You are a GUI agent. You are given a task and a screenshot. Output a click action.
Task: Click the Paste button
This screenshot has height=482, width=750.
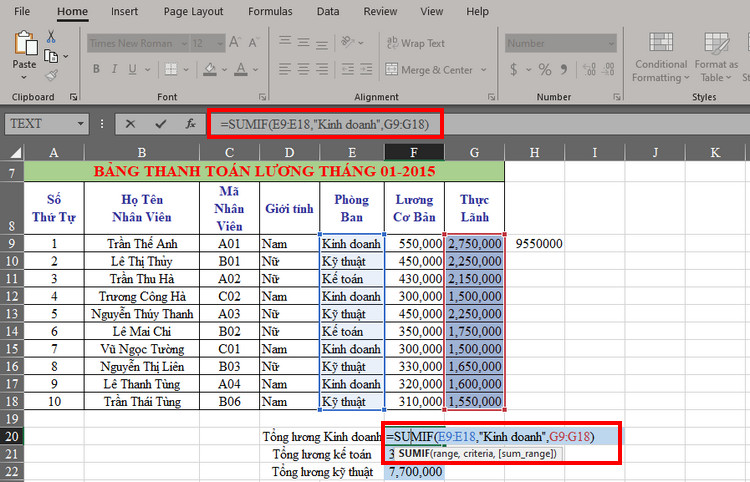tap(24, 52)
